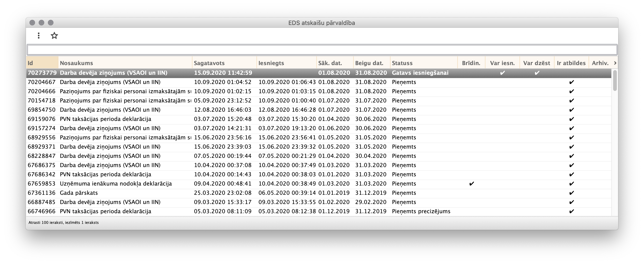
Task: Click Ir atbildes checkmark on Gada pārskats row
Action: click(x=571, y=193)
